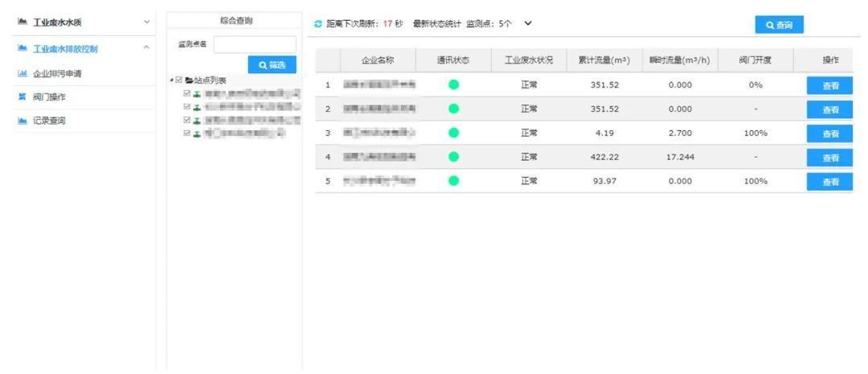Click the 阀门操作 valve icon in sidebar
This screenshot has width=868, height=374.
(23, 97)
